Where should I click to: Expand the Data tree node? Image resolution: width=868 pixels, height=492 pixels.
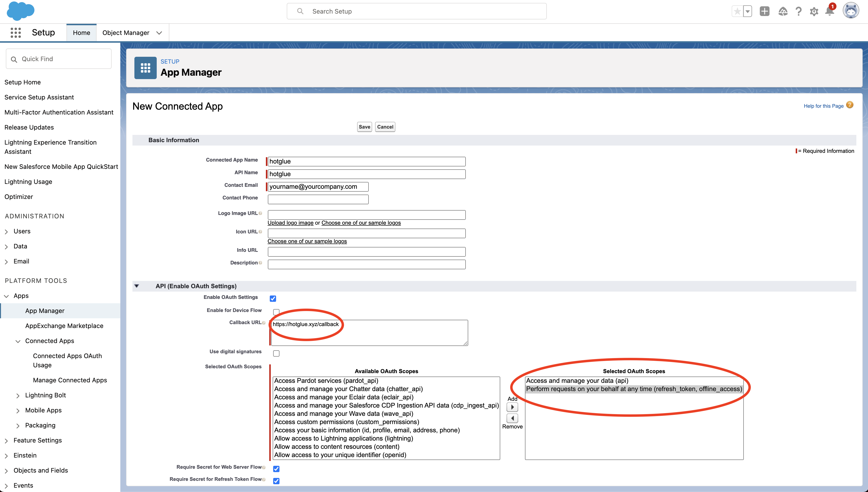pos(6,247)
